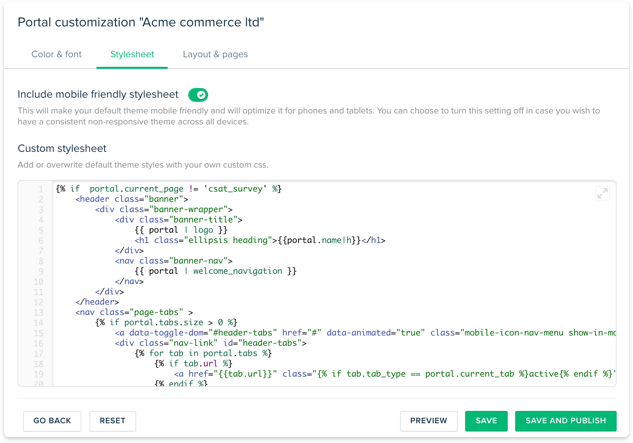Viewport: 633px width, 443px height.
Task: Click the div class="banner-wrapper" line
Action: [164, 209]
